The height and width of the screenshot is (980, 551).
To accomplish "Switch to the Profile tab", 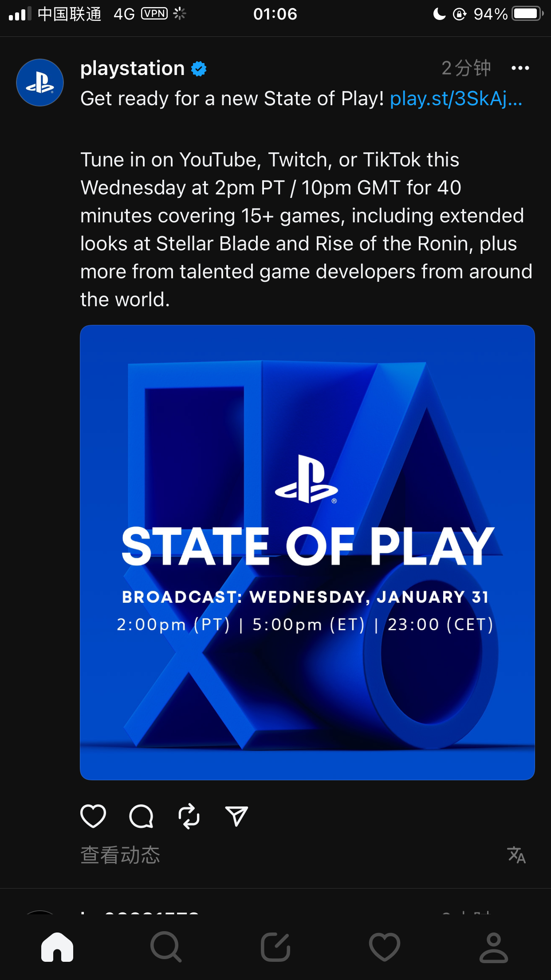I will [494, 947].
